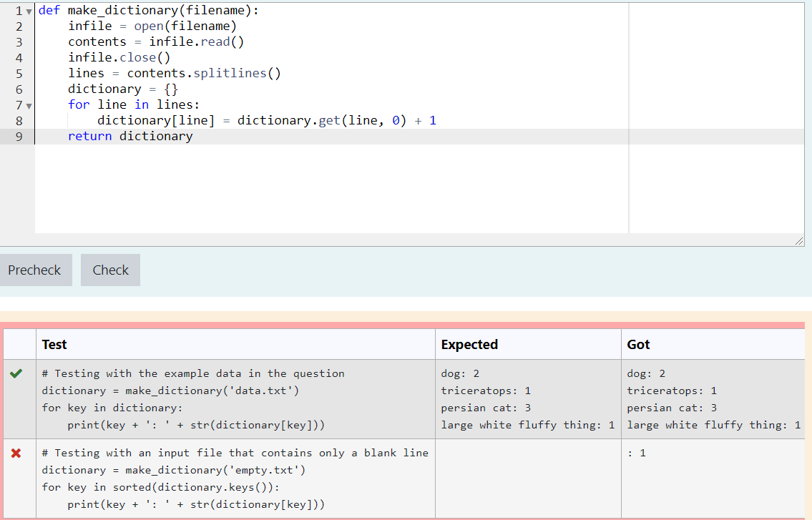Select line number 3 in the gutter

pyautogui.click(x=19, y=42)
